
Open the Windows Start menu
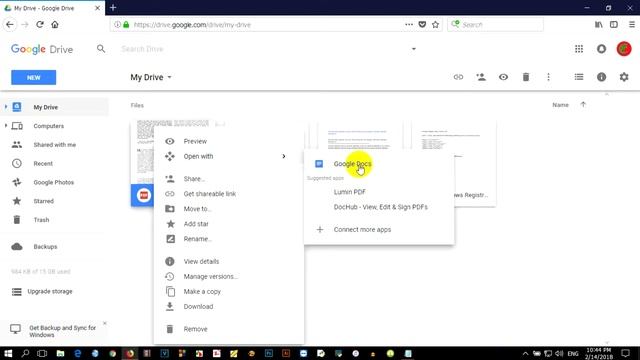(x=8, y=353)
